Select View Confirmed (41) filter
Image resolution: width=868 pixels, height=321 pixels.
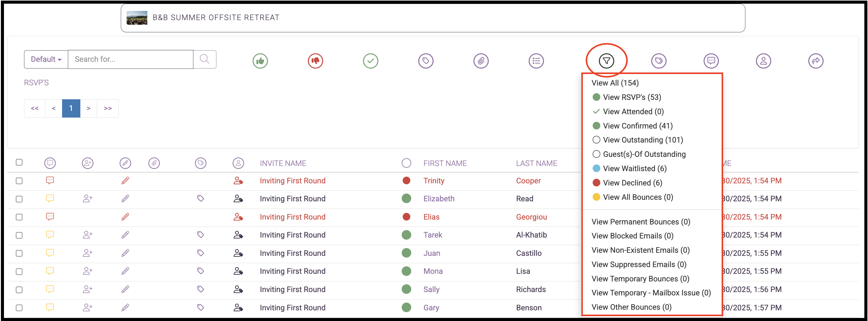click(x=632, y=126)
